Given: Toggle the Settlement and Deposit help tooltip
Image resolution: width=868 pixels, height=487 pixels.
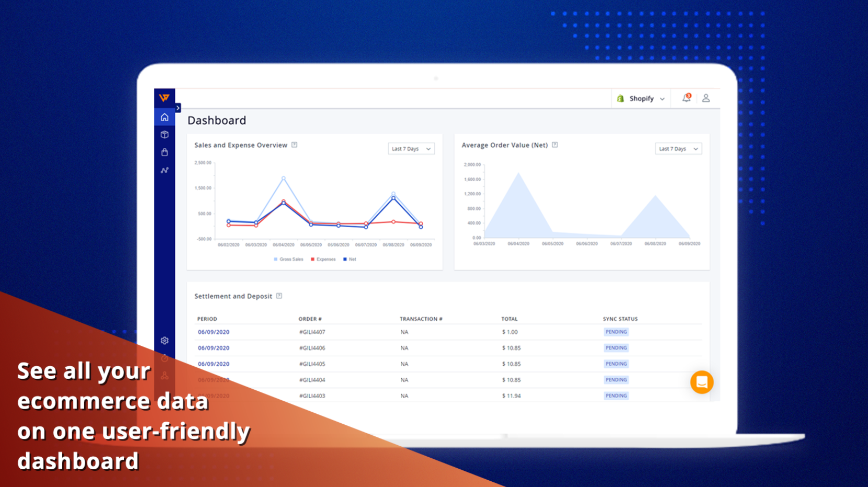Looking at the screenshot, I should 279,296.
